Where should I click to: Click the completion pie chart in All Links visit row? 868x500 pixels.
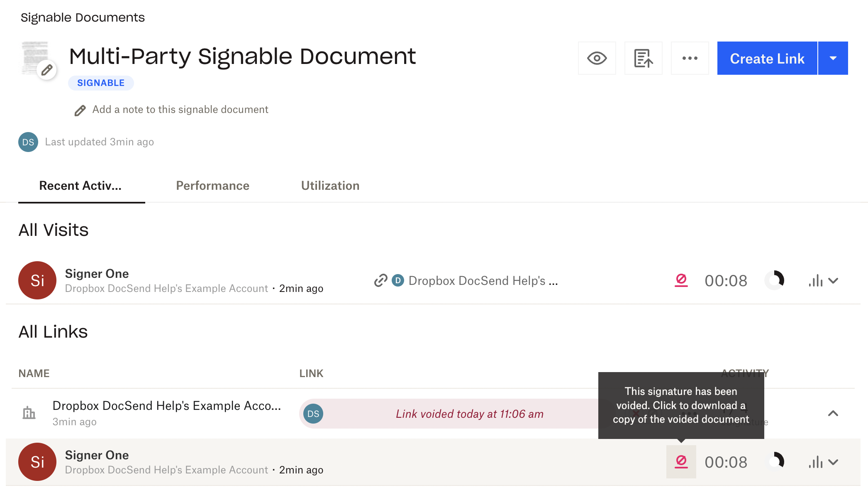click(x=774, y=462)
